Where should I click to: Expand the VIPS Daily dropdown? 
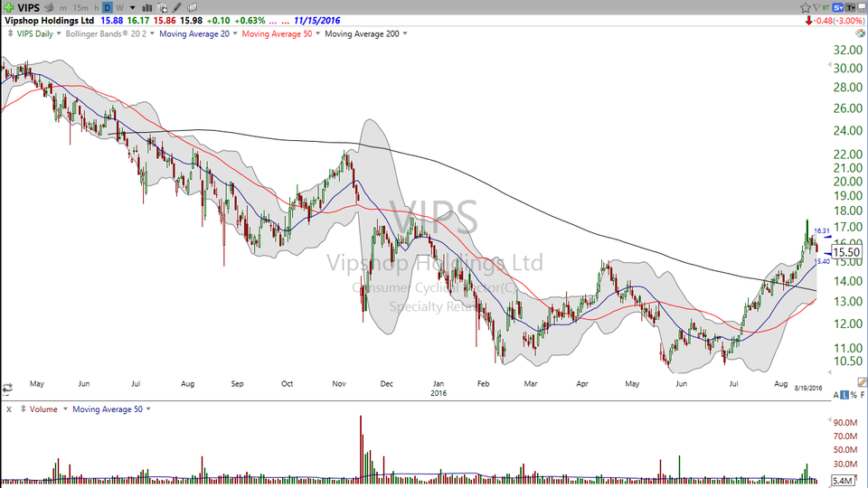tap(59, 33)
